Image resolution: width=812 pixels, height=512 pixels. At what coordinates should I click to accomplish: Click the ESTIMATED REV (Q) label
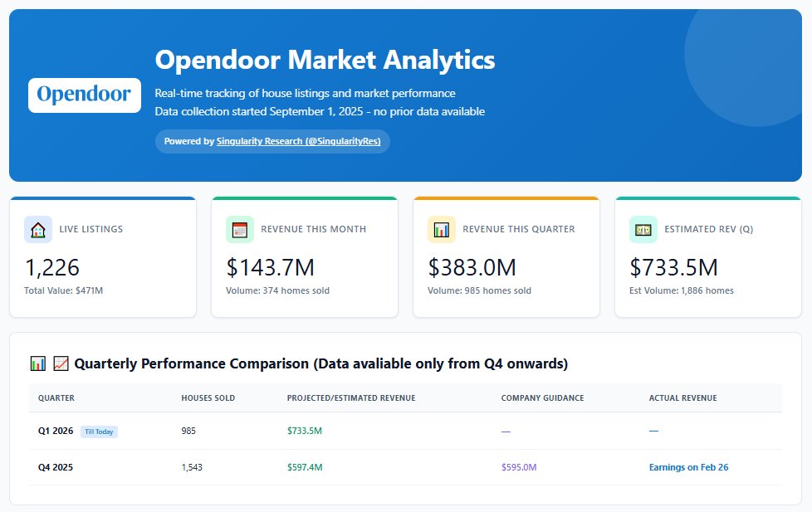coord(709,229)
